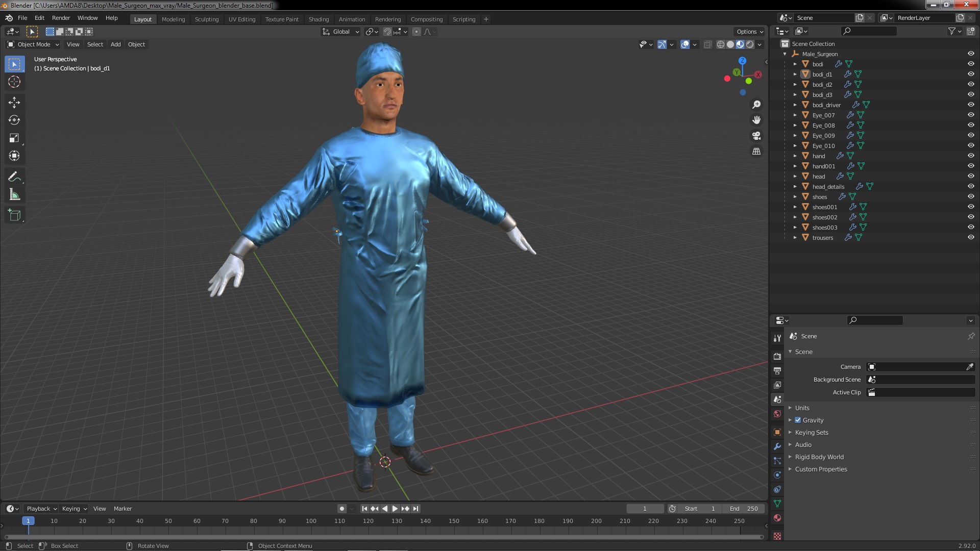Expand the bodi_driver tree item
The width and height of the screenshot is (980, 551).
(795, 105)
